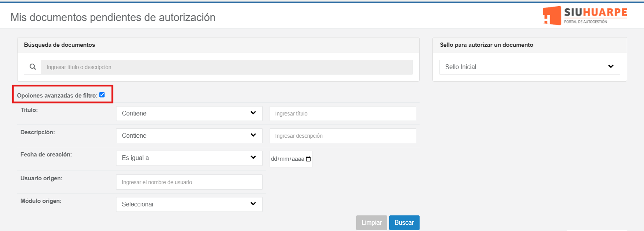Open the Sello Inicial stamp dropdown
This screenshot has width=644, height=231.
[x=529, y=67]
